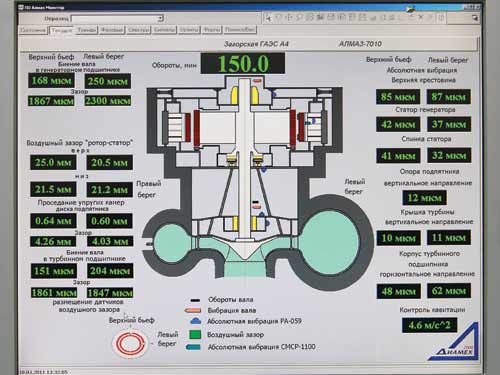Click the 250 мкм shaft runout reading
This screenshot has width=500, height=375.
(108, 81)
